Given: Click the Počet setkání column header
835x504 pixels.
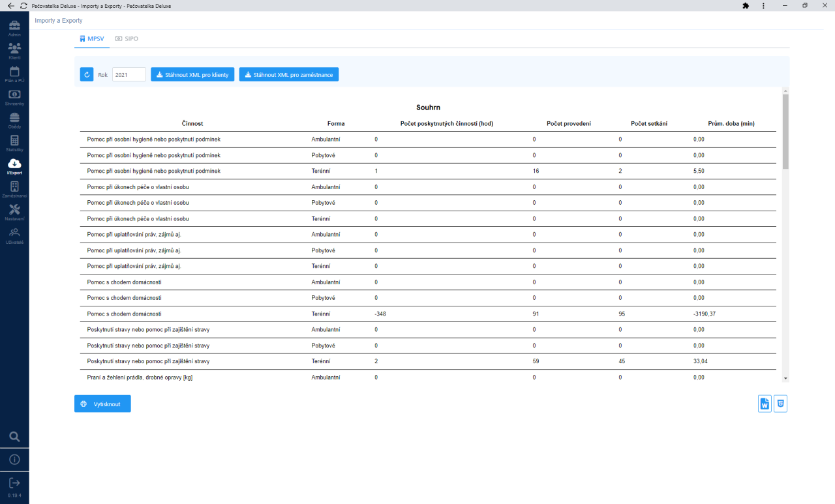Looking at the screenshot, I should [649, 123].
